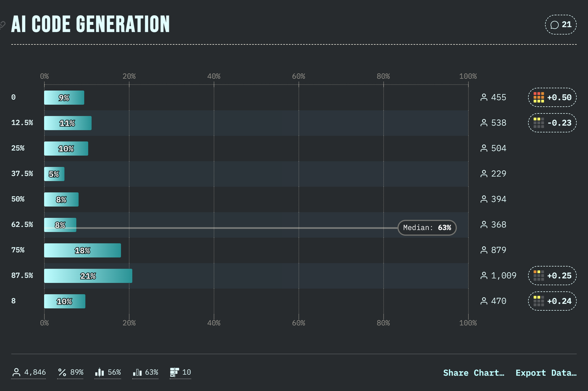Click the Median: 63% pill label
588x391 pixels.
427,228
